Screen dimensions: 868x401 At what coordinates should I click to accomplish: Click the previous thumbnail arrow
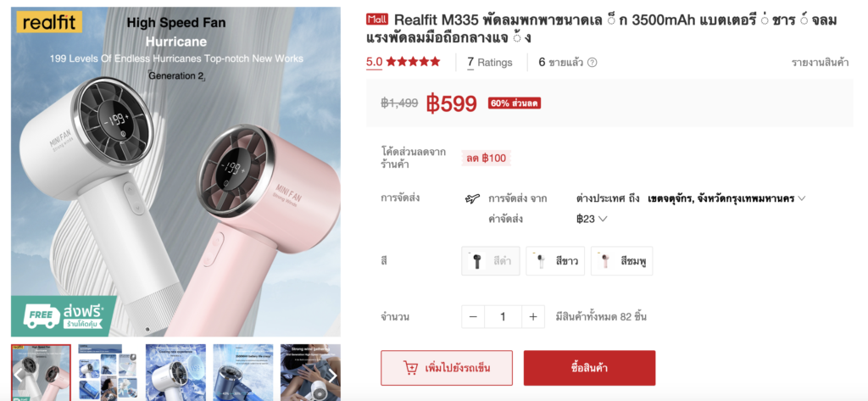(19, 375)
